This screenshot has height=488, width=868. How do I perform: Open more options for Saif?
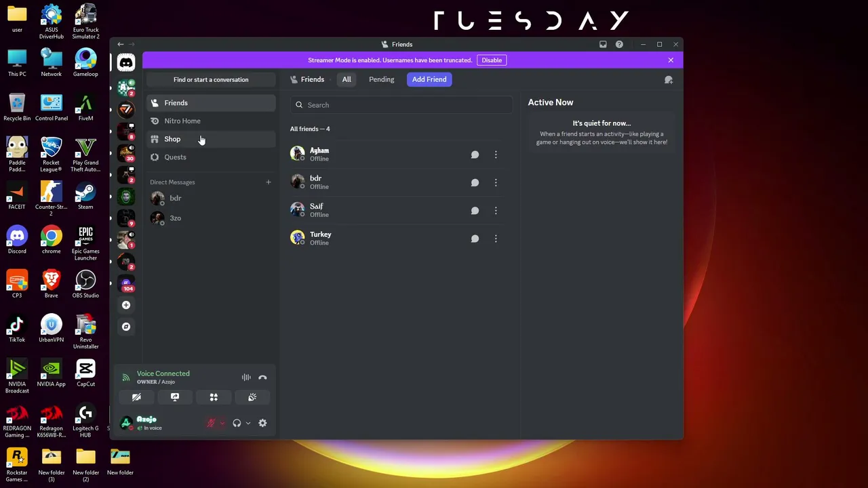(496, 211)
